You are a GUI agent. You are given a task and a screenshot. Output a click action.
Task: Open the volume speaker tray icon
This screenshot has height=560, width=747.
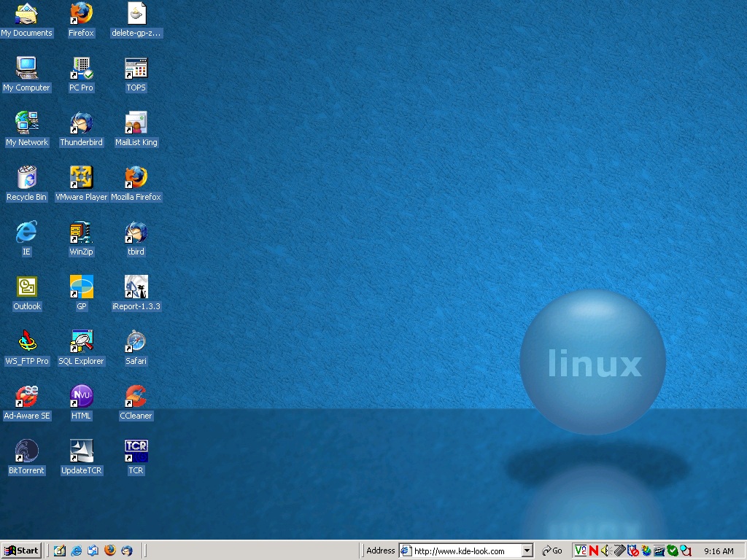(605, 551)
